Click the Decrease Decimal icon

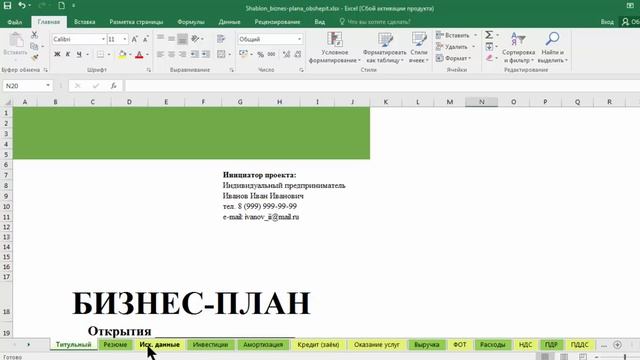pos(298,54)
